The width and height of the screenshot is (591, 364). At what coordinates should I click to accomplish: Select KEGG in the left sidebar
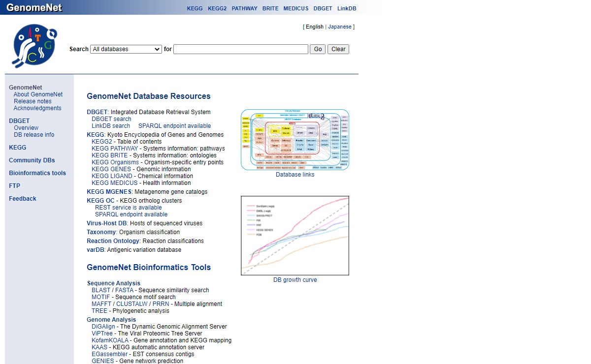pyautogui.click(x=18, y=148)
